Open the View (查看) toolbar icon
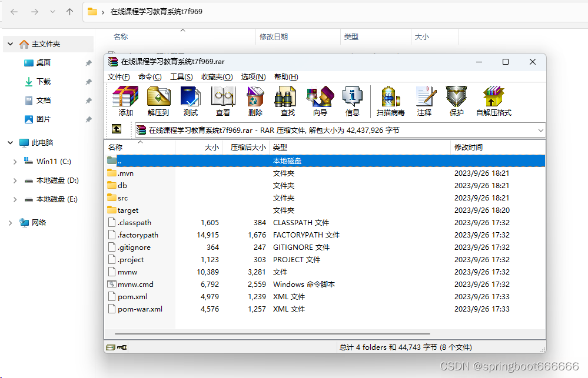588x378 pixels. (x=223, y=101)
